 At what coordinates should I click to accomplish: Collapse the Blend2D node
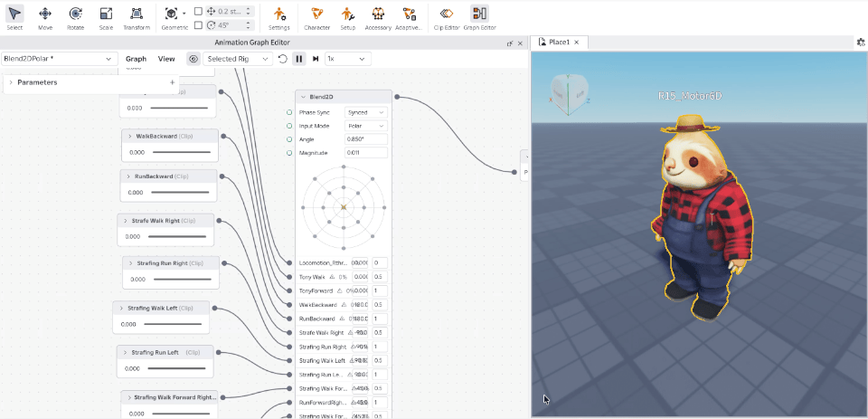(303, 97)
